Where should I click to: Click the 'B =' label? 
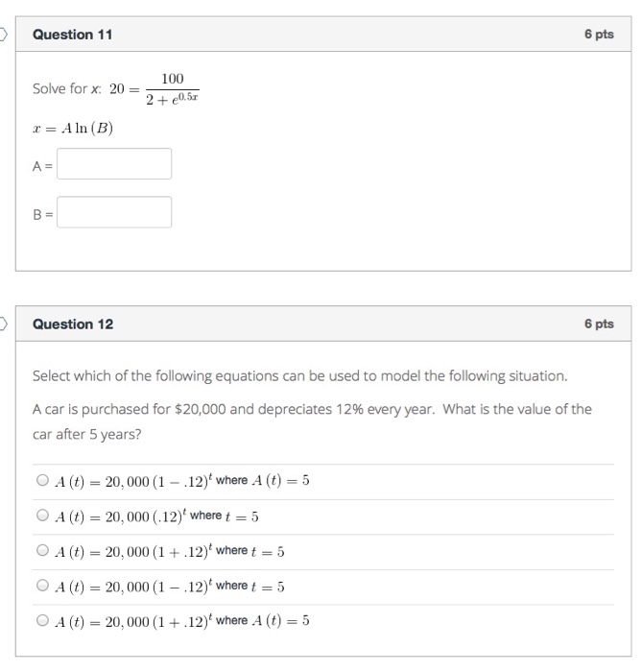click(x=41, y=213)
